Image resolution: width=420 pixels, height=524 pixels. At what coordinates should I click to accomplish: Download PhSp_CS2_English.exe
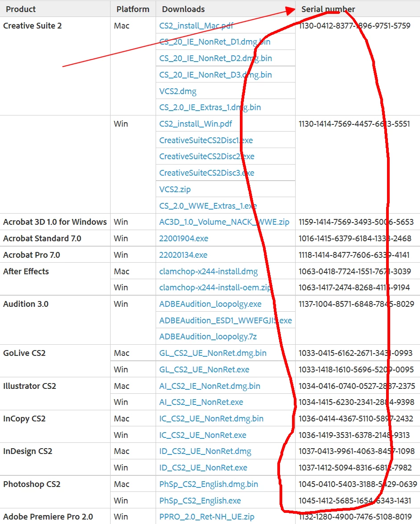click(x=200, y=501)
